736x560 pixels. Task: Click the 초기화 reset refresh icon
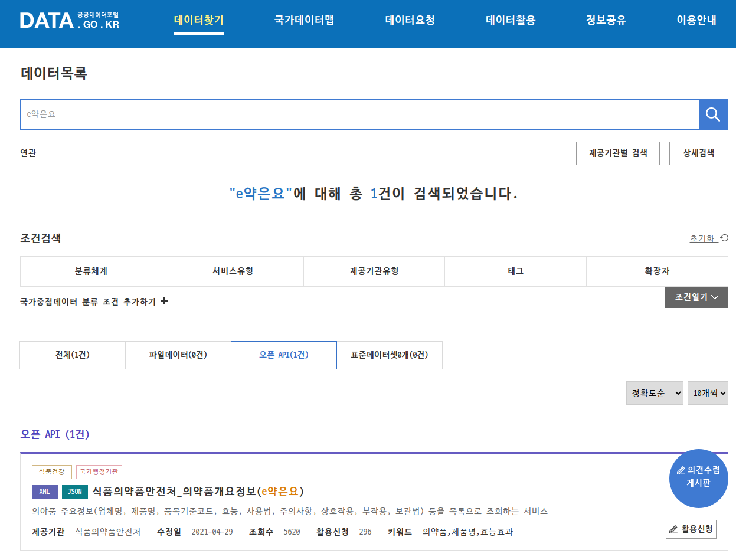click(724, 238)
